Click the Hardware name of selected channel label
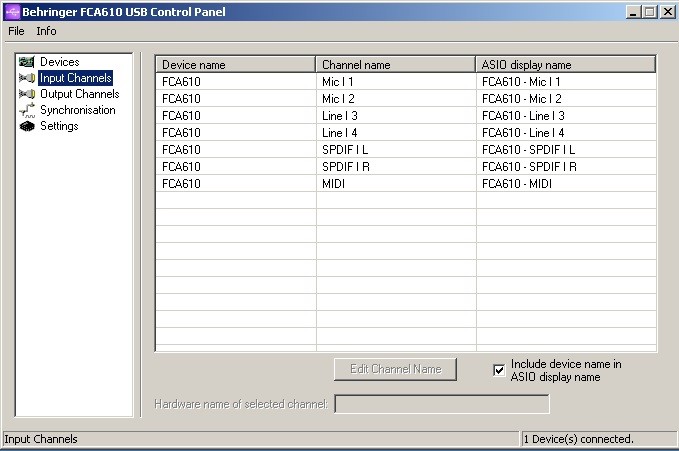Screen dimensions: 679x451 coord(241,404)
